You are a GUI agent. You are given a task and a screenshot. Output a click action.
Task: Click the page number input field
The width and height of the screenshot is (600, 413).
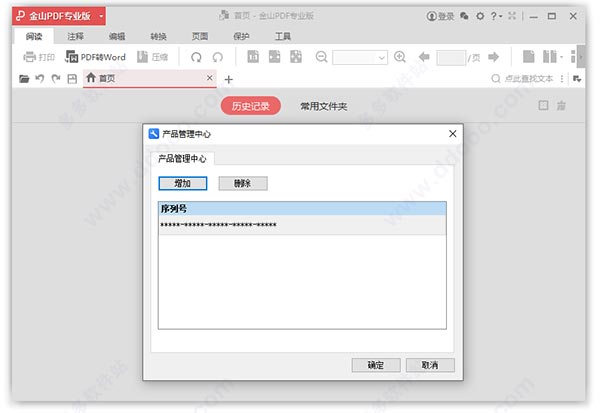[451, 57]
